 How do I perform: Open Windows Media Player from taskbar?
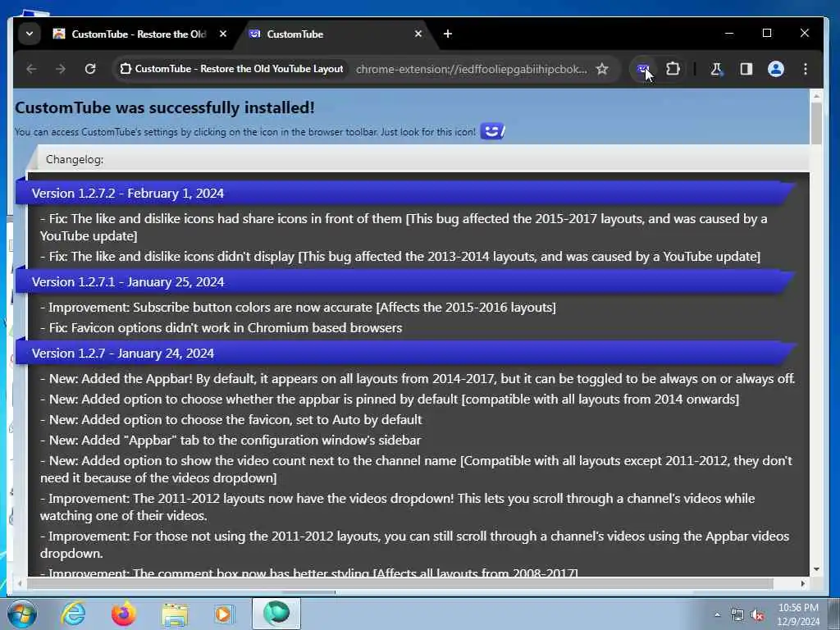click(225, 614)
